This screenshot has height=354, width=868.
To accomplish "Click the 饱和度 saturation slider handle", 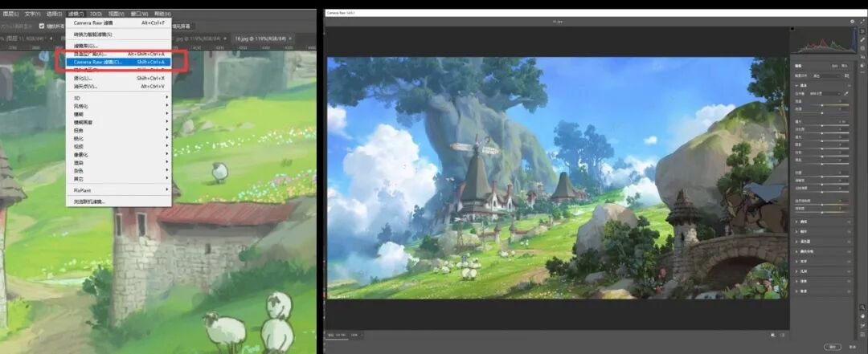I will [x=822, y=213].
